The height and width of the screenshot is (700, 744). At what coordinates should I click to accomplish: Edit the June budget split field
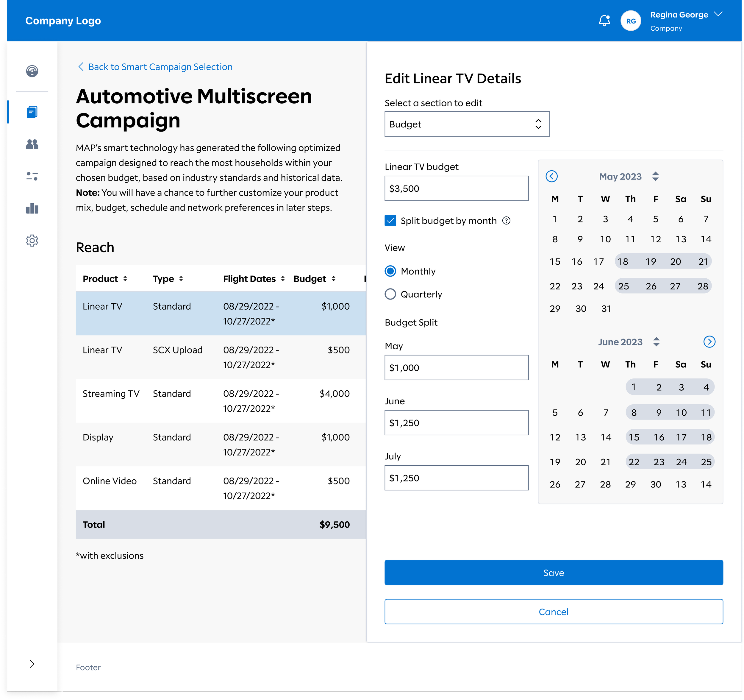click(456, 423)
